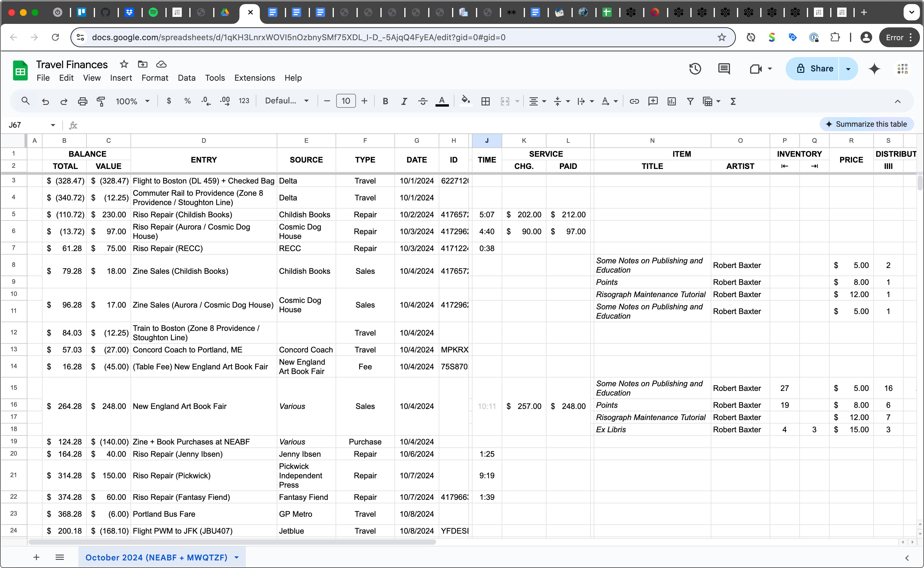The height and width of the screenshot is (568, 924).
Task: Open the fill color picker
Action: click(465, 101)
